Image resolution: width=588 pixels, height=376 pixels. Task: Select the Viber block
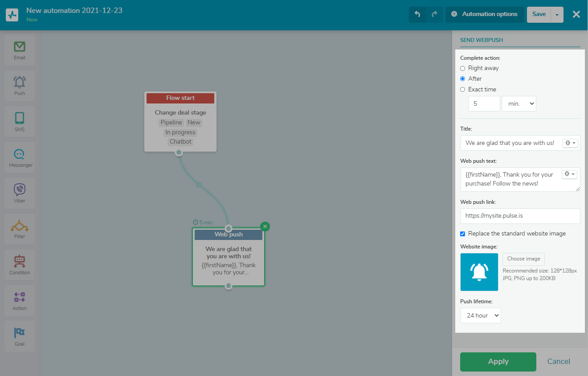(x=20, y=194)
